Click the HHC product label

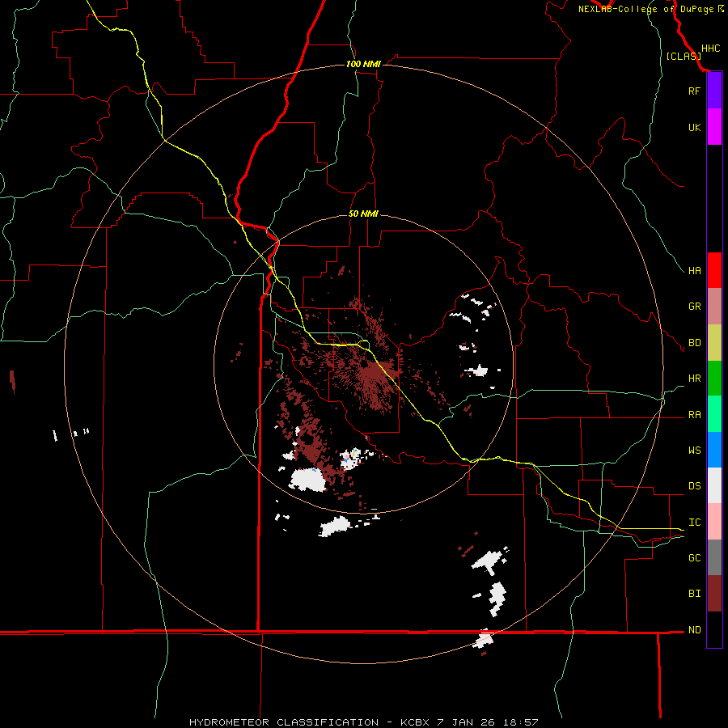coord(710,49)
